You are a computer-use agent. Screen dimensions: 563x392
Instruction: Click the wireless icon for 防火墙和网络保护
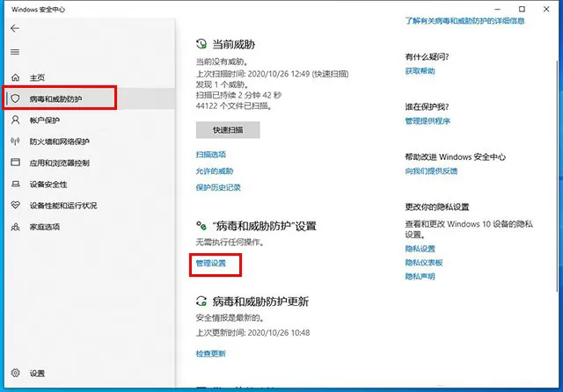click(16, 142)
